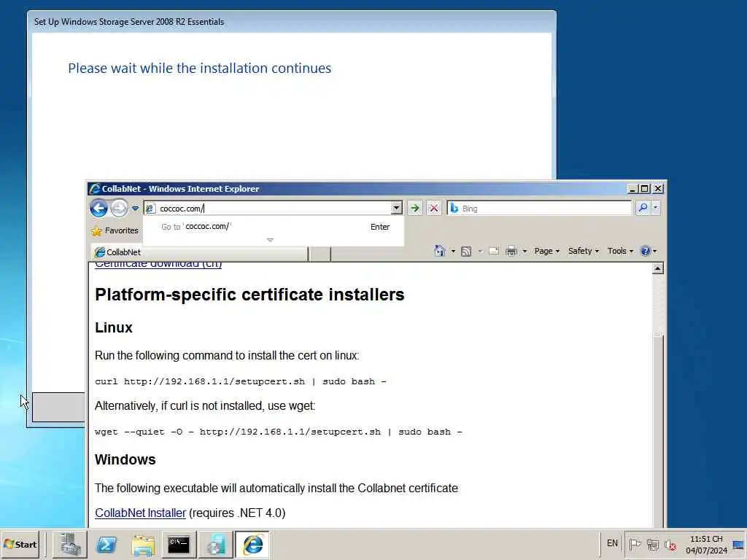Image resolution: width=747 pixels, height=560 pixels.
Task: Expand the address bar history dropdown
Action: click(396, 208)
